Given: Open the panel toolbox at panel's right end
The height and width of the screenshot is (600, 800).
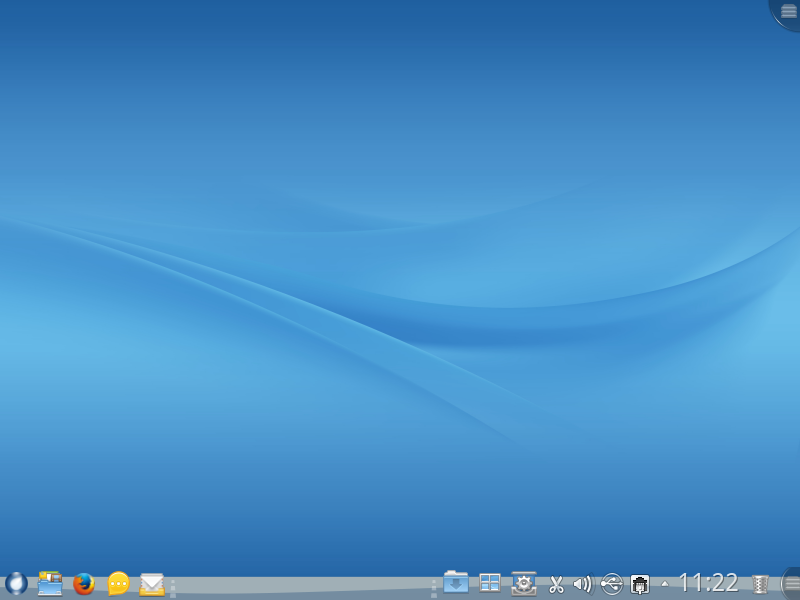Looking at the screenshot, I should [x=790, y=583].
